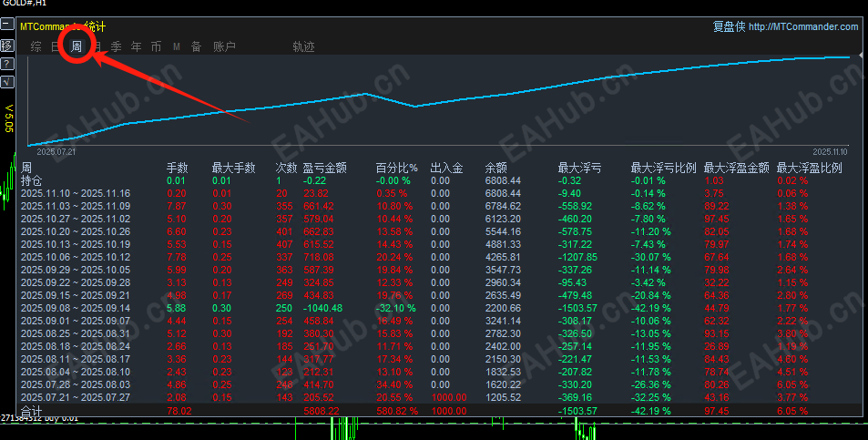868x440 pixels.
Task: Click the 最大浮亏 column header
Action: [579, 168]
